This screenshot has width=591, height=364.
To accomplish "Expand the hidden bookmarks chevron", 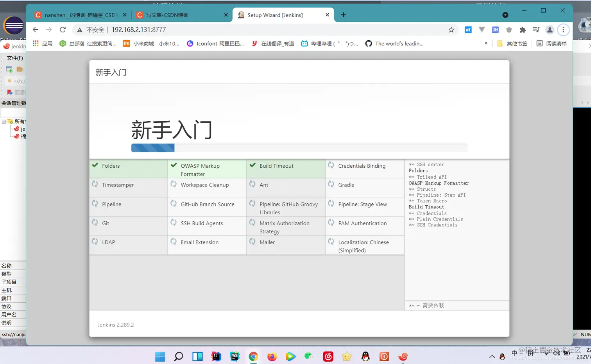I will 486,43.
